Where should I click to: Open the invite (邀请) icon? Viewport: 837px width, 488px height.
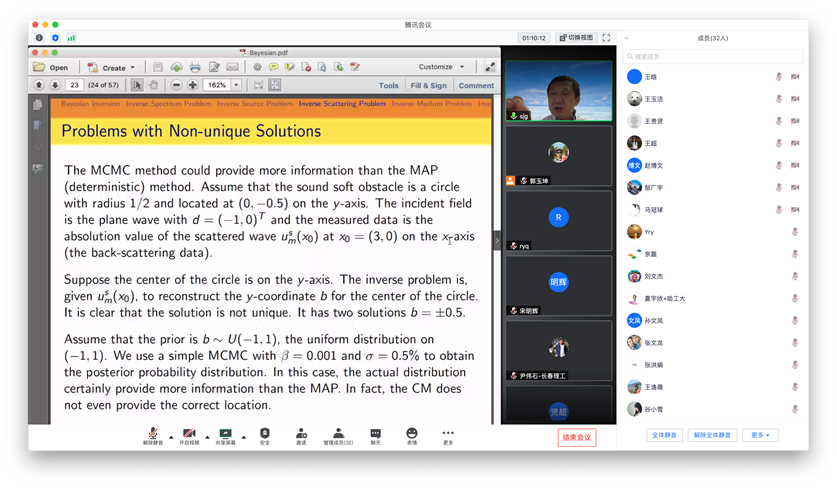pos(301,436)
